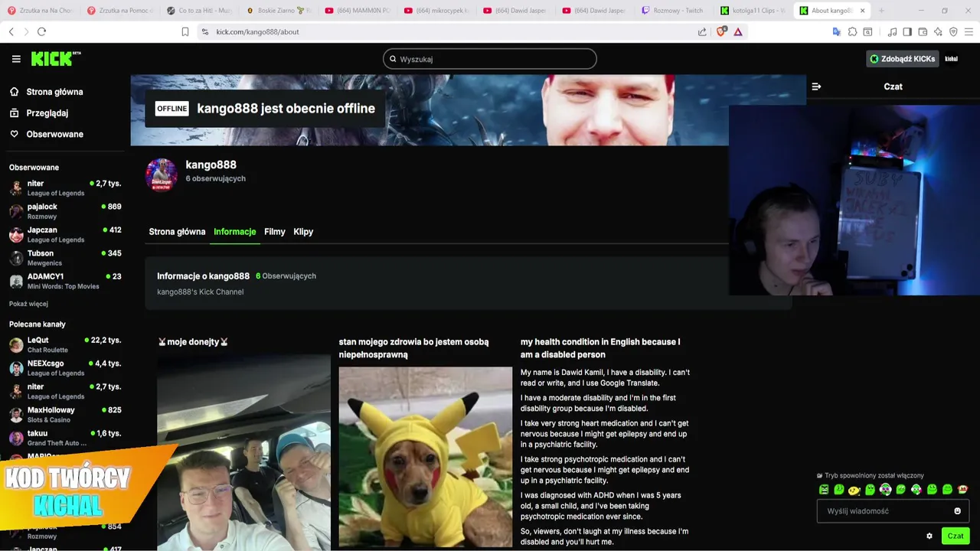Open chat settings gear

click(x=929, y=536)
